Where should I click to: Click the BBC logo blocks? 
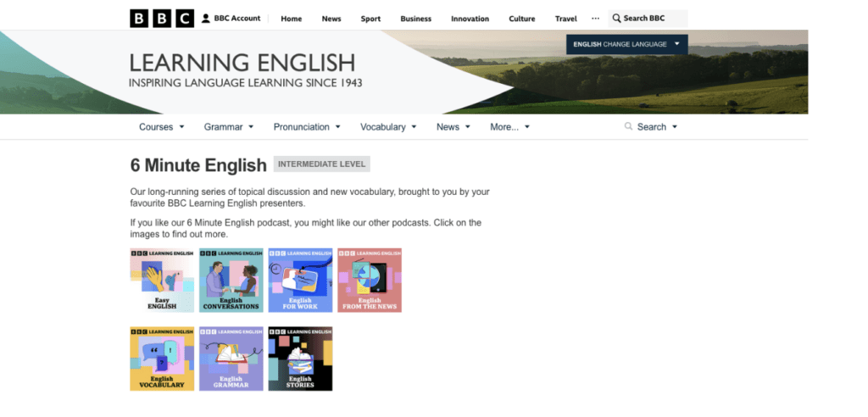tap(162, 19)
